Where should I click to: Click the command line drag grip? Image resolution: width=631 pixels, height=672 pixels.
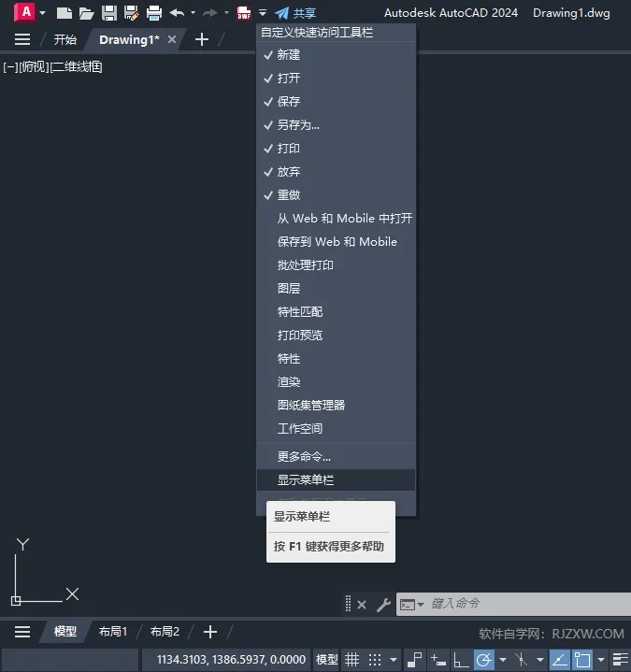point(348,604)
